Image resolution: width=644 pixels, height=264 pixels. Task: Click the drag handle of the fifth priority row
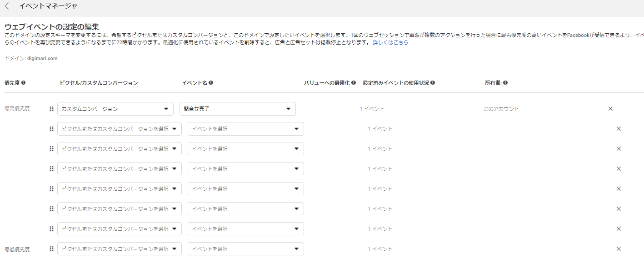51,189
